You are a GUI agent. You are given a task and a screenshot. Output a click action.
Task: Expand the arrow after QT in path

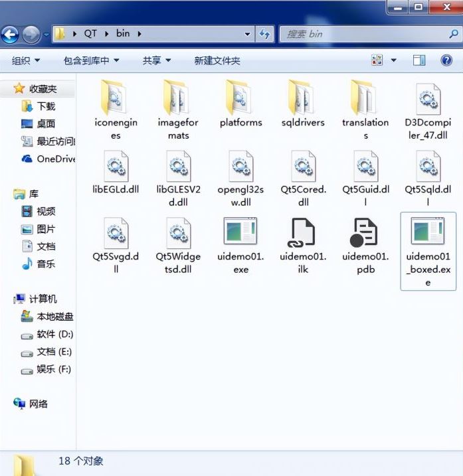[107, 34]
